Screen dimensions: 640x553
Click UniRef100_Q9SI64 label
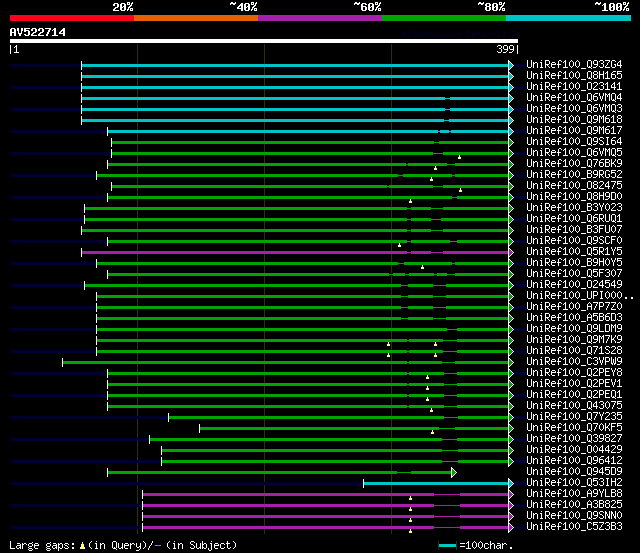click(x=574, y=142)
